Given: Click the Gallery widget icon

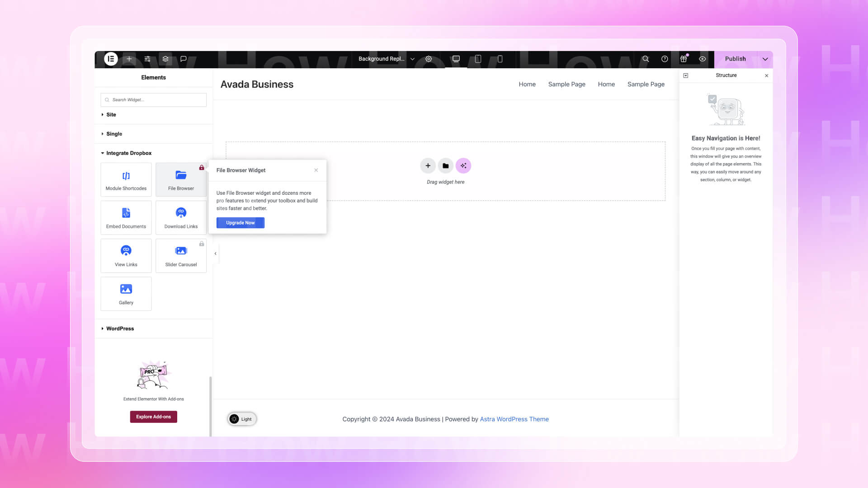Looking at the screenshot, I should [126, 288].
